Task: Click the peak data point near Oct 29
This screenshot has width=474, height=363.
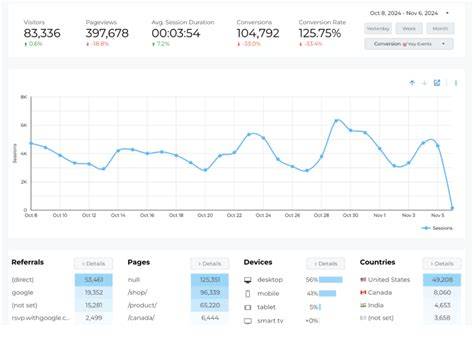Action: pyautogui.click(x=336, y=120)
